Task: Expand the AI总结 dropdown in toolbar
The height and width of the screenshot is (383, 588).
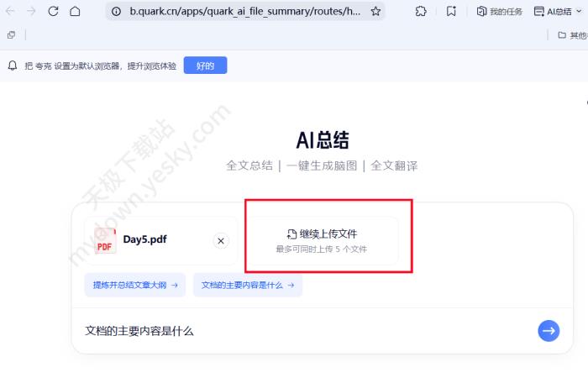Action: (x=558, y=12)
